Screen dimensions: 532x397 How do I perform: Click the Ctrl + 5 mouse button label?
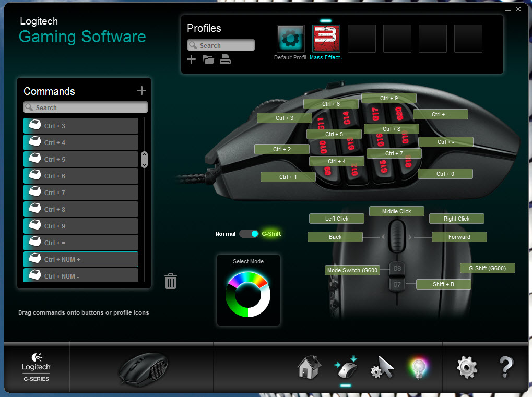(334, 134)
